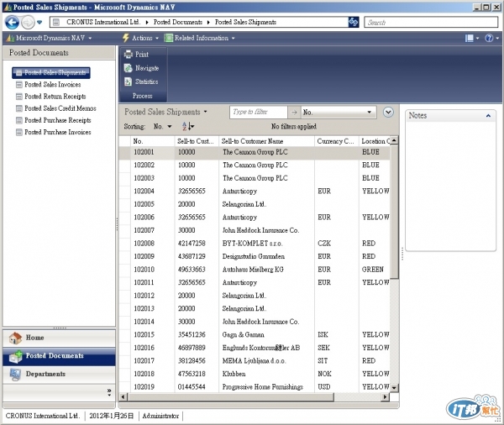Select shipment number 102004

point(144,192)
